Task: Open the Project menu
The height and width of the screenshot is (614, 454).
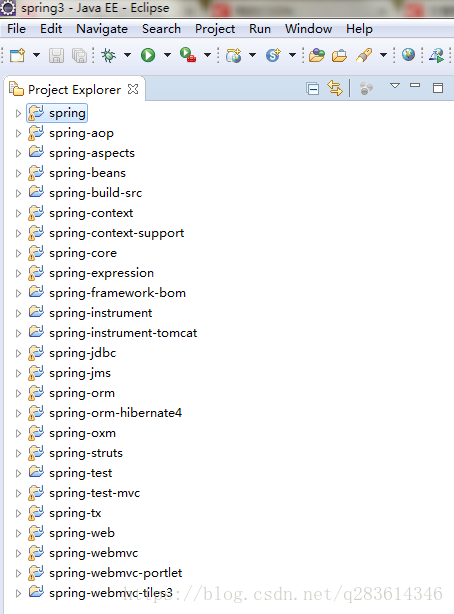Action: pos(215,29)
